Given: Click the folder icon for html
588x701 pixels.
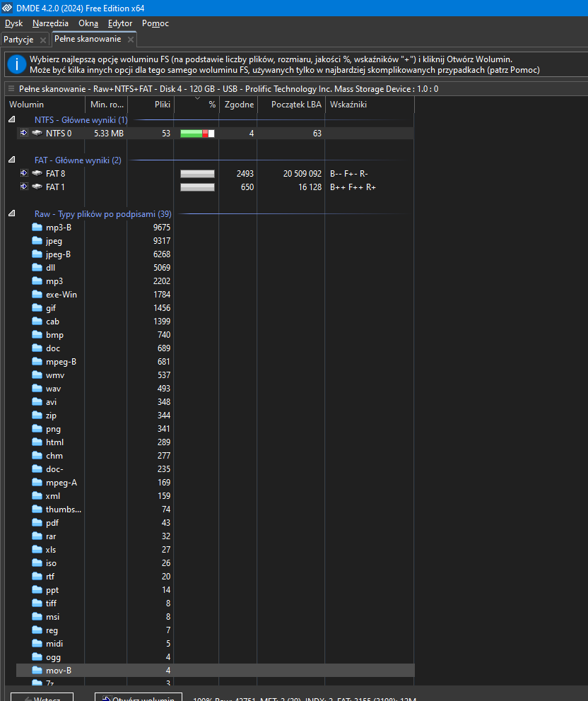Looking at the screenshot, I should 37,442.
